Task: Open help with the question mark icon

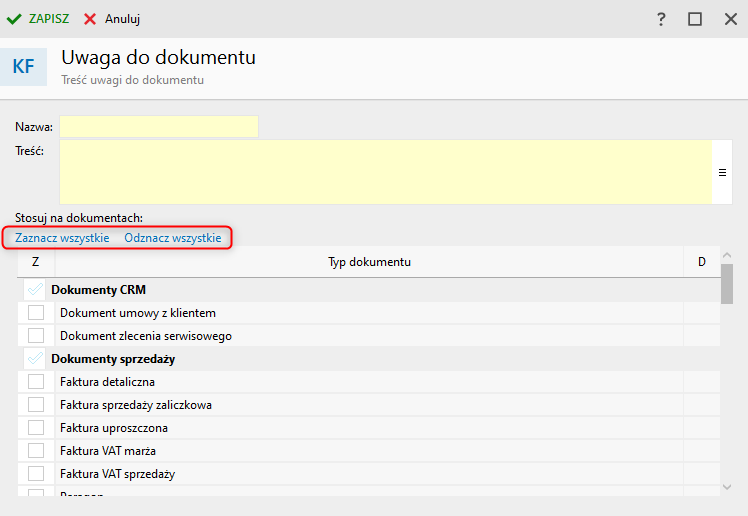Action: (661, 19)
